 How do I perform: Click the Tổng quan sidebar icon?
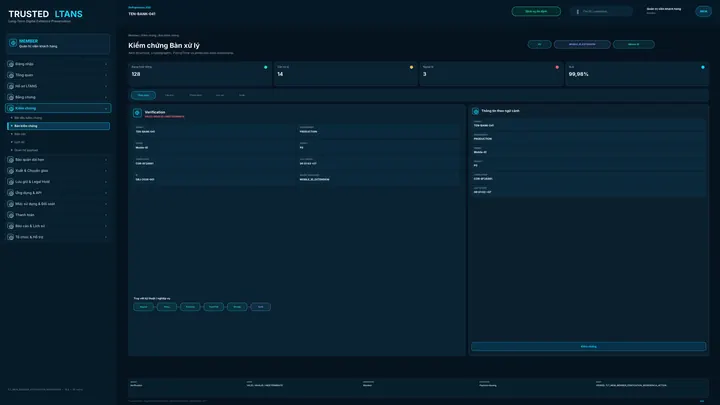click(x=11, y=75)
